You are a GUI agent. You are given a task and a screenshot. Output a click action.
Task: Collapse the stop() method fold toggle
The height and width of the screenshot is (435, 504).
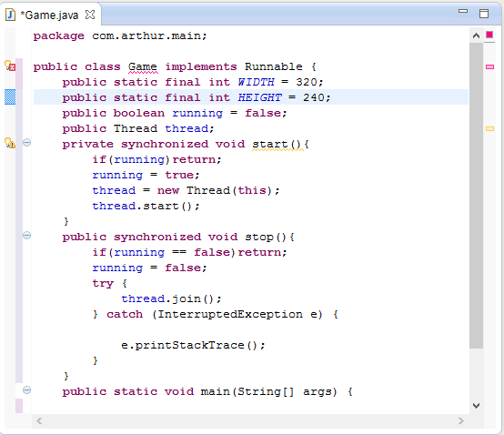click(27, 236)
